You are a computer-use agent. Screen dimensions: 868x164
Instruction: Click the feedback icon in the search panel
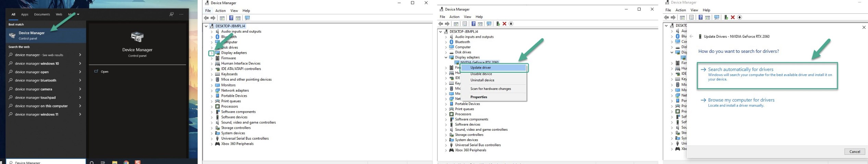[x=171, y=14]
